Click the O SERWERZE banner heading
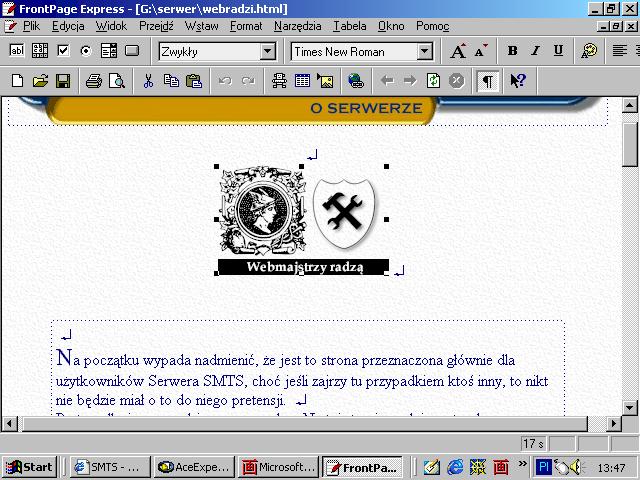Viewport: 640px width, 480px height. click(366, 108)
